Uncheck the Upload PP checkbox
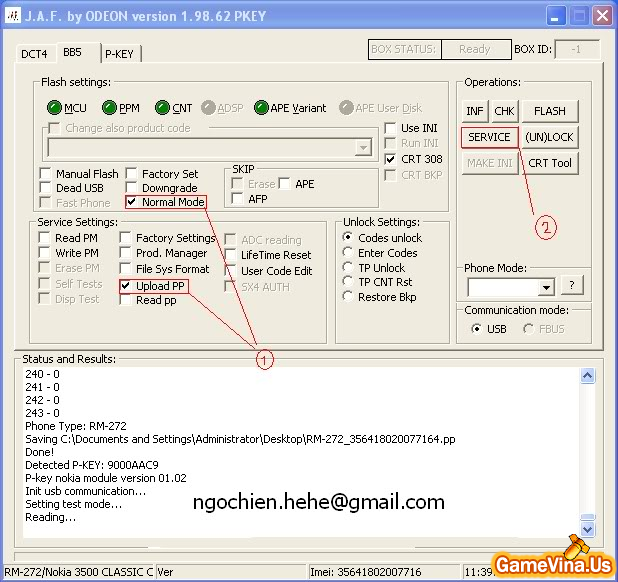The width and height of the screenshot is (618, 582). [125, 286]
